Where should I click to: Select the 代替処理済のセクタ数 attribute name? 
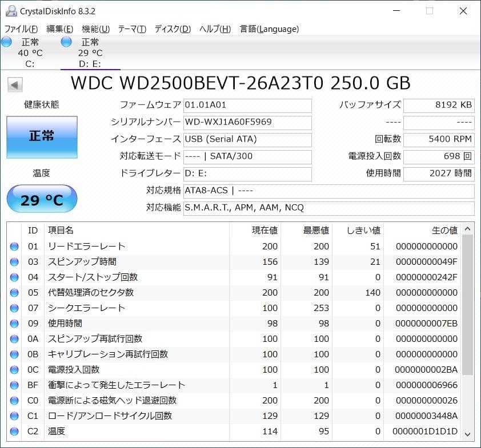91,293
